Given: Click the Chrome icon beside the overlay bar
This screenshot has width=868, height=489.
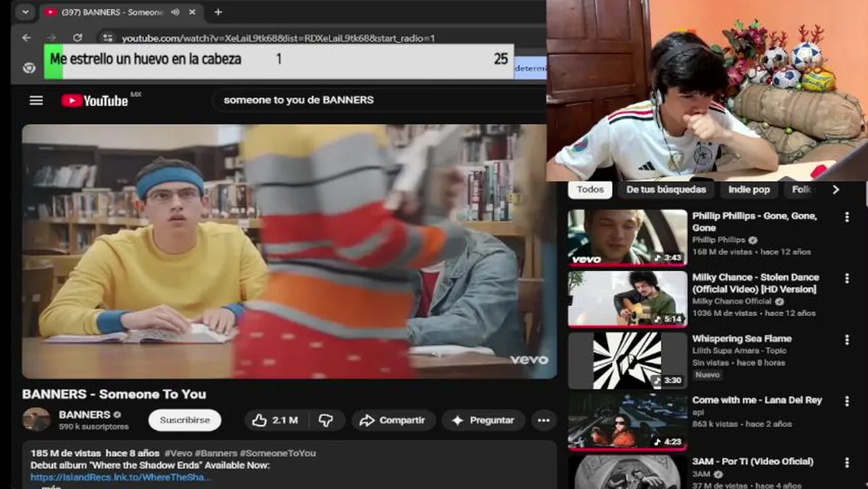Looking at the screenshot, I should coord(29,68).
